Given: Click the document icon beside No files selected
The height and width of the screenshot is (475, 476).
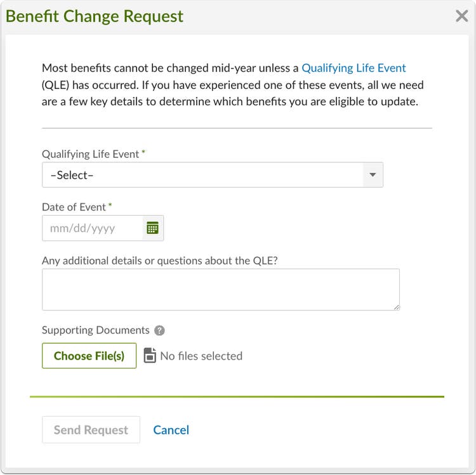Looking at the screenshot, I should [150, 356].
